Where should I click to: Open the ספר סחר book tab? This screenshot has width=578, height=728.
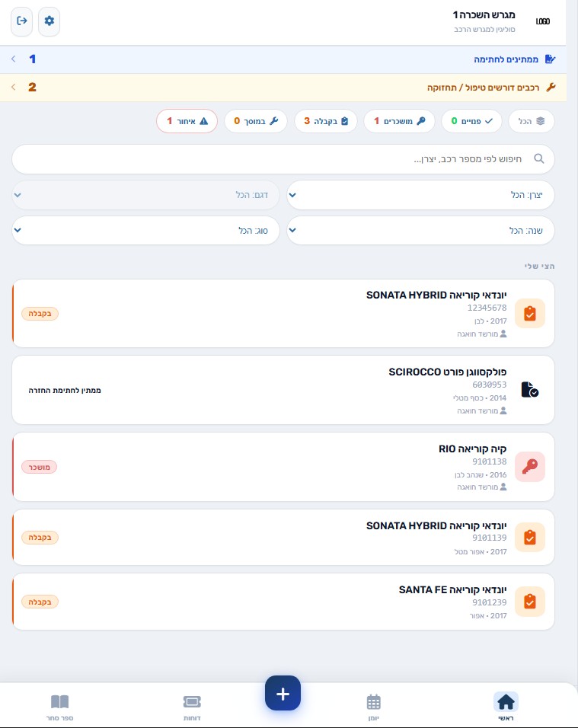click(60, 707)
